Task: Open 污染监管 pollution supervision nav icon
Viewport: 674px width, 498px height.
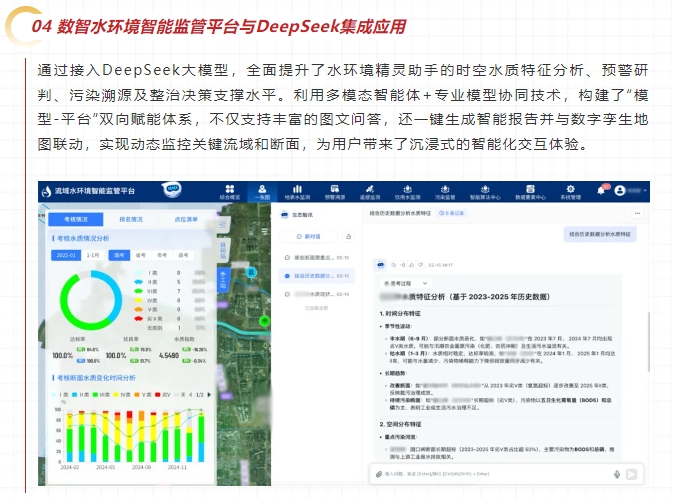Action: pos(445,192)
